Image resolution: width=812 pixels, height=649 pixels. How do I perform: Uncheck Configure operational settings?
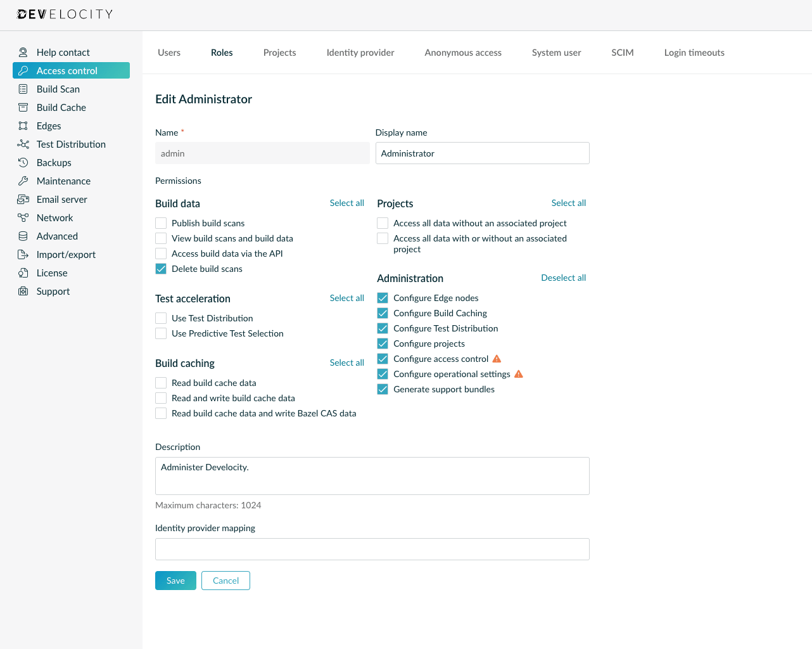pyautogui.click(x=383, y=374)
